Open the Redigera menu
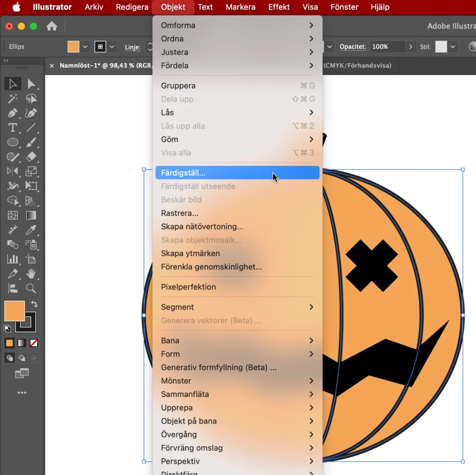The width and height of the screenshot is (476, 475). tap(132, 7)
